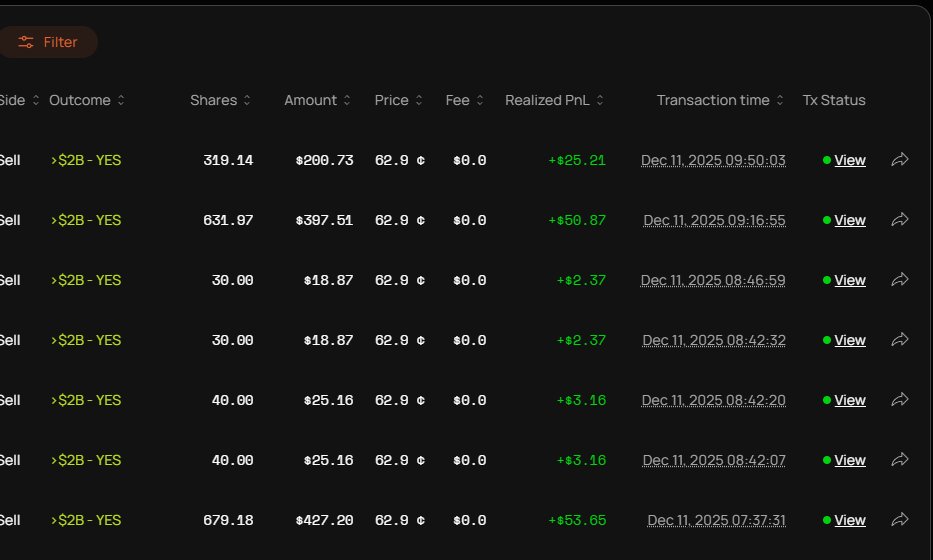Sort by the Side column arrows
Screen dimensions: 933x560
pyautogui.click(x=36, y=101)
